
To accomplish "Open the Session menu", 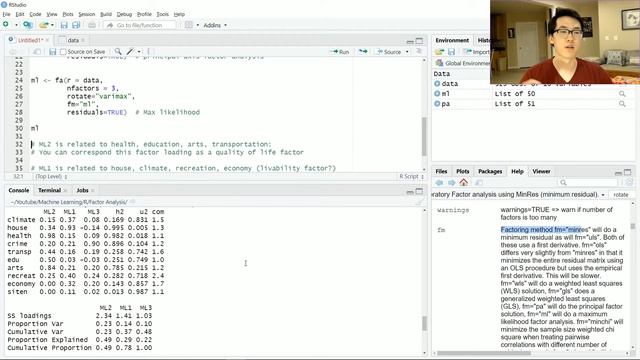I will [87, 14].
